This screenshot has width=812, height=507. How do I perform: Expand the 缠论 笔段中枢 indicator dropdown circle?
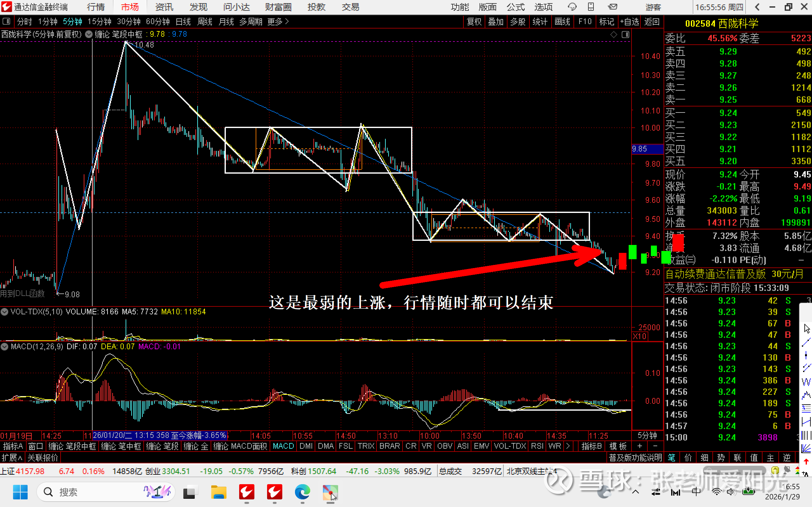[x=88, y=34]
